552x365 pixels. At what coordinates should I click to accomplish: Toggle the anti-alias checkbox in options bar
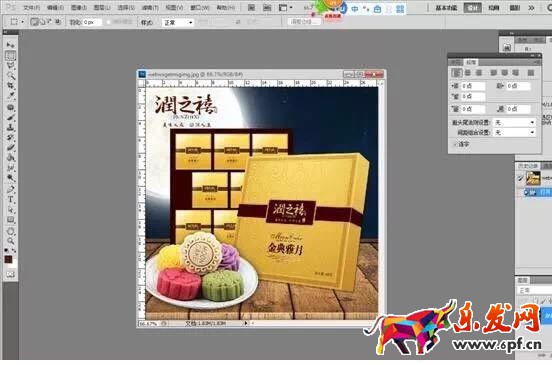tap(108, 22)
